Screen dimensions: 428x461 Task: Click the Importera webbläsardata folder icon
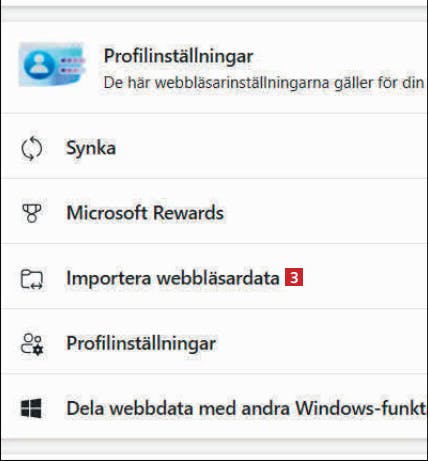coord(32,279)
